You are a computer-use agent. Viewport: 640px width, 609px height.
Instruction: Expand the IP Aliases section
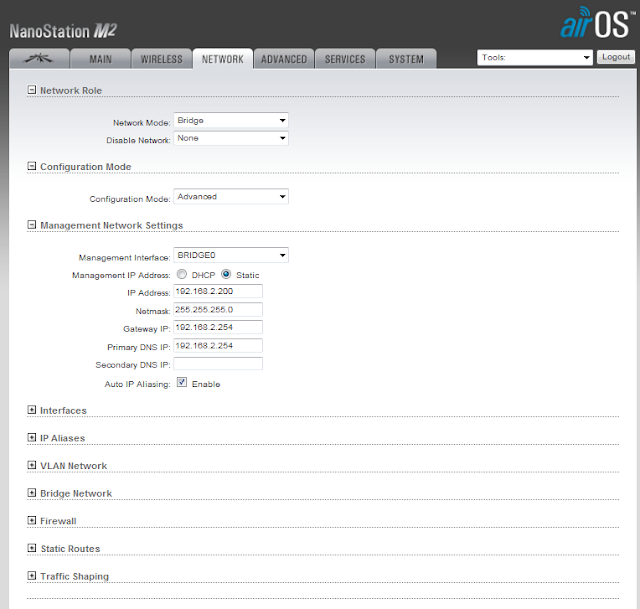coord(31,438)
